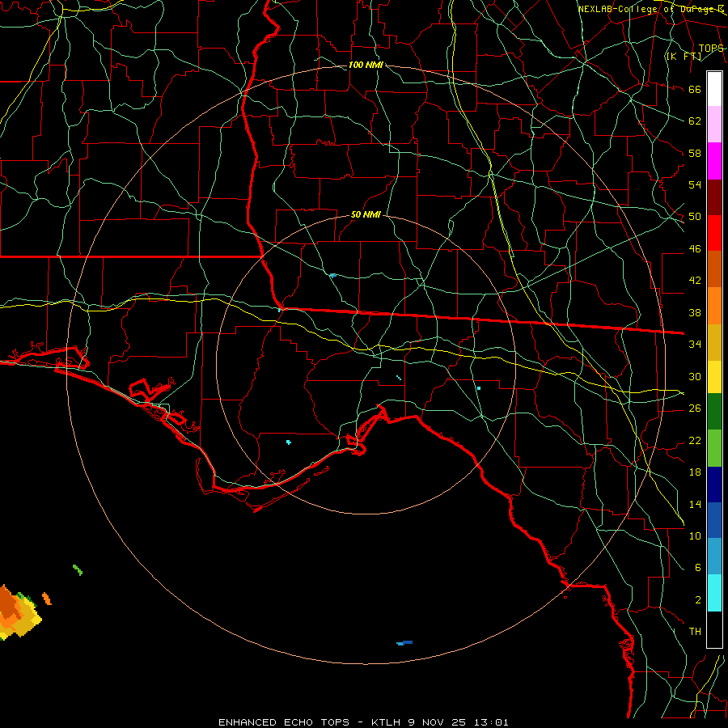Image resolution: width=728 pixels, height=728 pixels.
Task: Click the "54" legend value
Action: point(695,184)
